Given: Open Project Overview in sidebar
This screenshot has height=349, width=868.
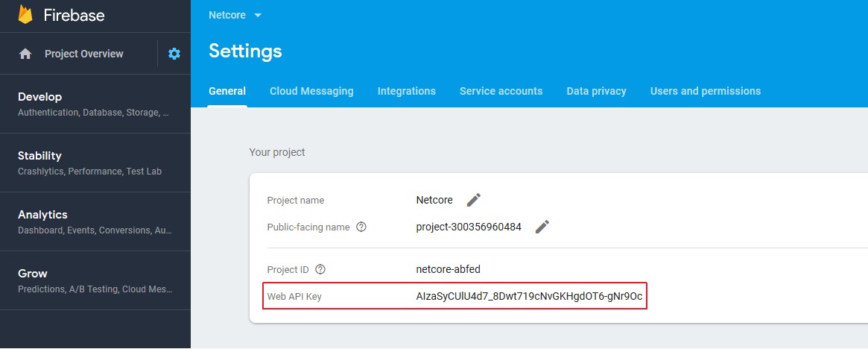Looking at the screenshot, I should [84, 54].
